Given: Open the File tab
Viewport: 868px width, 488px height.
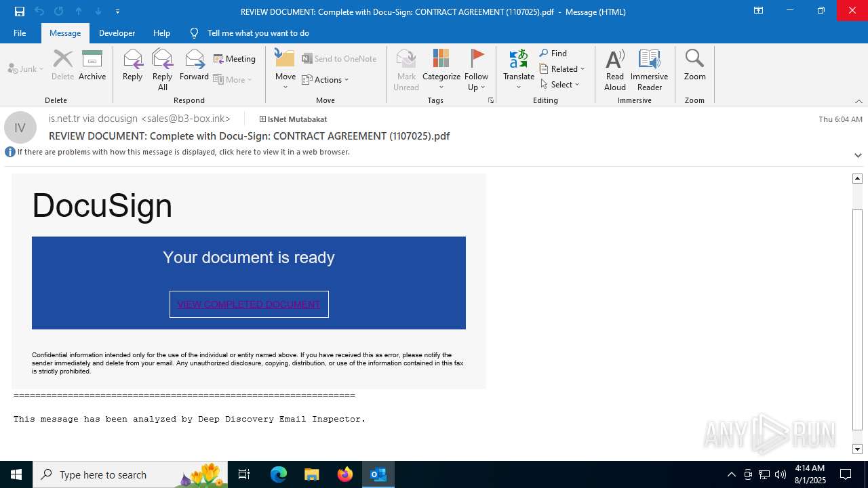Looking at the screenshot, I should click(20, 33).
